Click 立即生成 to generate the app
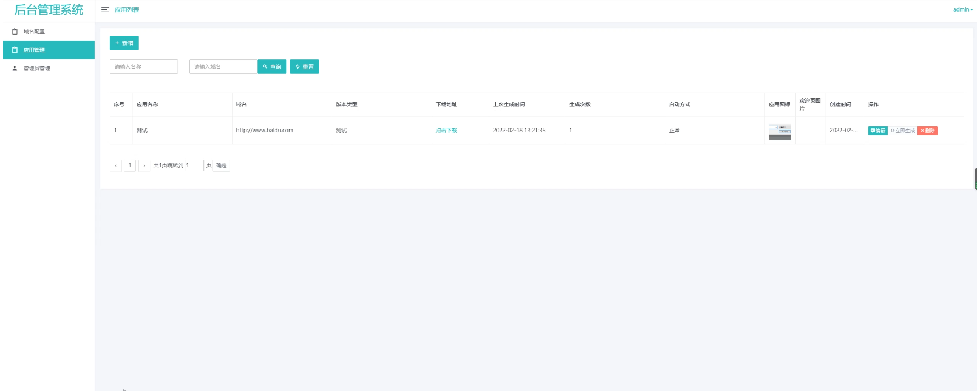The height and width of the screenshot is (391, 980). (x=903, y=131)
